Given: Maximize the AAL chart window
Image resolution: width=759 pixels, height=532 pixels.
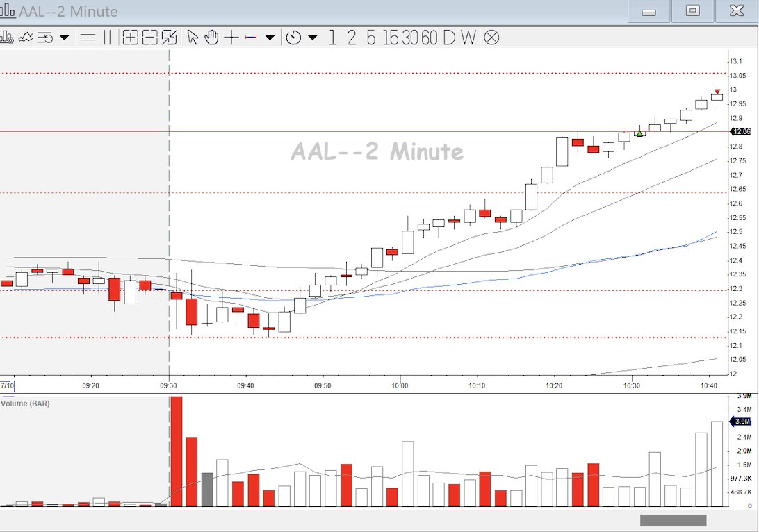Looking at the screenshot, I should 693,11.
